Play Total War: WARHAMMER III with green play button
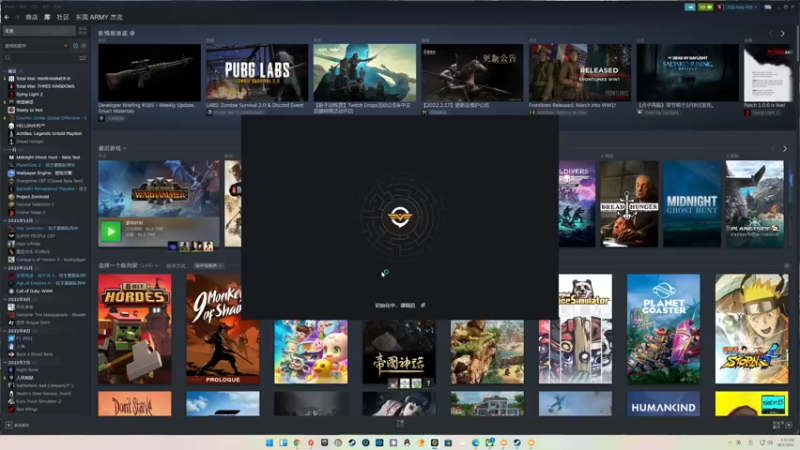 tap(111, 232)
